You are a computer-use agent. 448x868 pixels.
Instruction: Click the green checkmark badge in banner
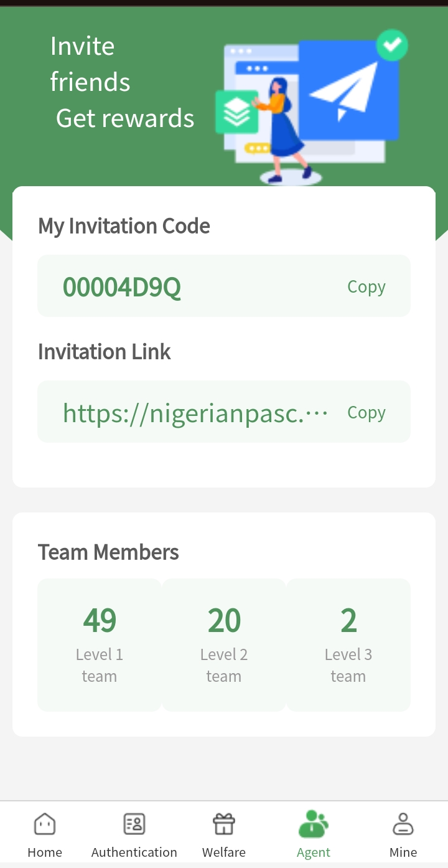point(392,45)
